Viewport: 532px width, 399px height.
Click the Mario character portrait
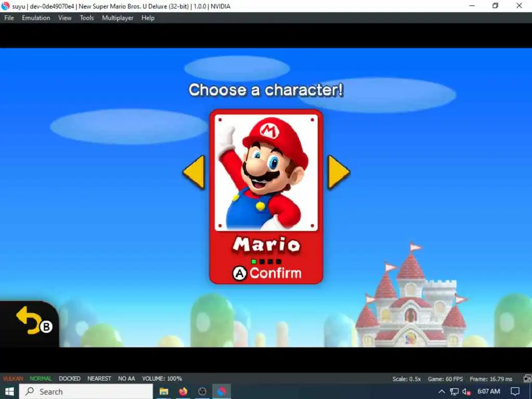267,172
